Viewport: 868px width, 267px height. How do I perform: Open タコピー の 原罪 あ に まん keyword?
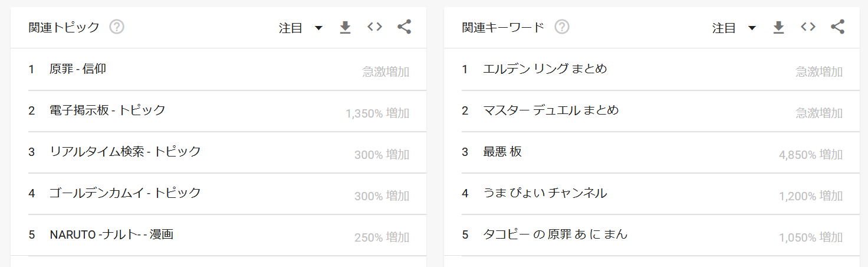tap(555, 235)
